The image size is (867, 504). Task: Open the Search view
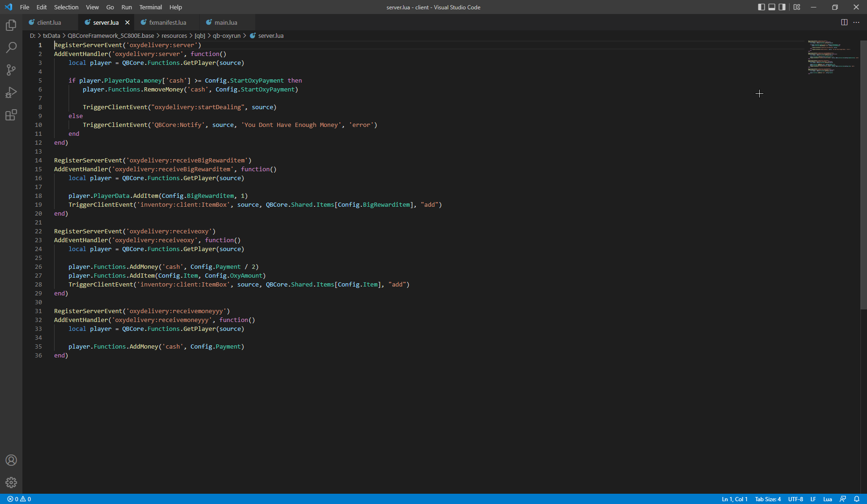(11, 48)
